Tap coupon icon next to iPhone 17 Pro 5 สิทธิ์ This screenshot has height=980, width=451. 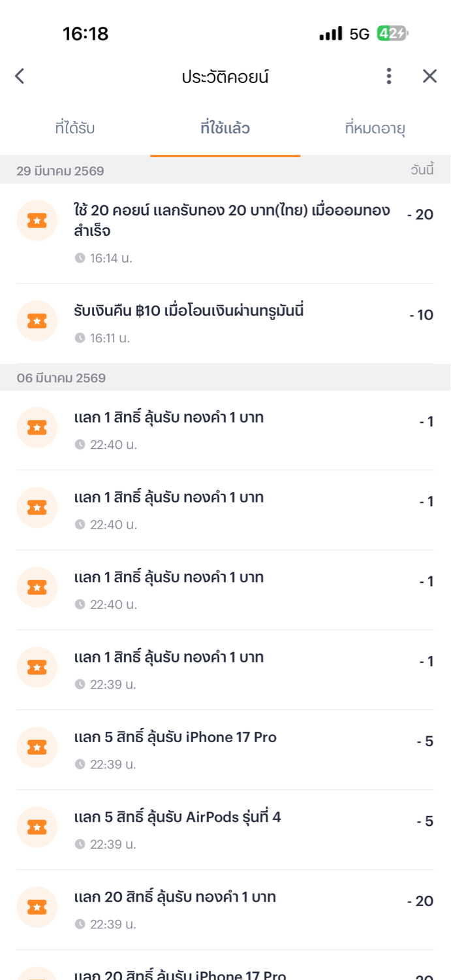tap(37, 747)
